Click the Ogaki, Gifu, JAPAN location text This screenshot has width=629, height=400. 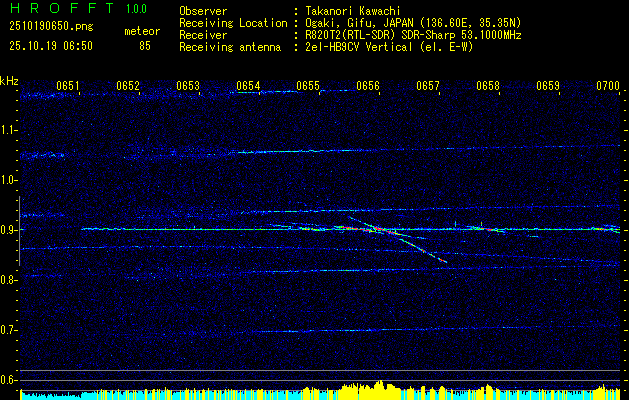click(x=412, y=23)
